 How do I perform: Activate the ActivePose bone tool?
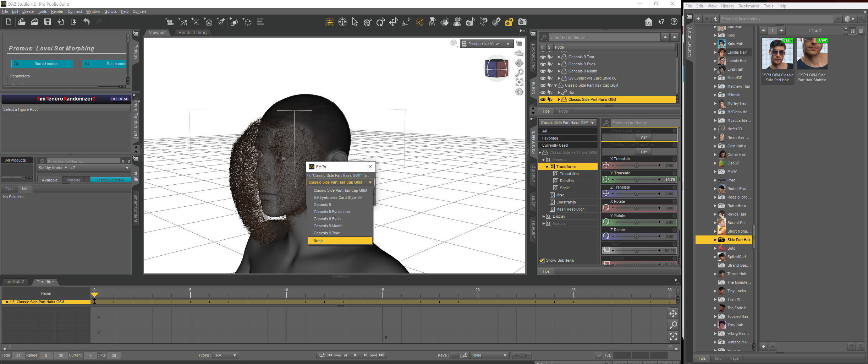point(419,22)
